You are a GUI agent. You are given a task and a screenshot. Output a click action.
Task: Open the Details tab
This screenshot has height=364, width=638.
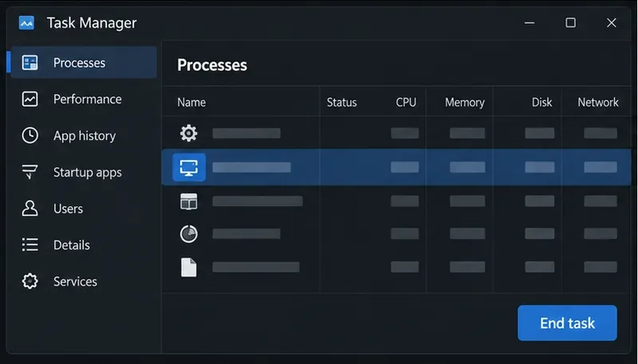(72, 245)
